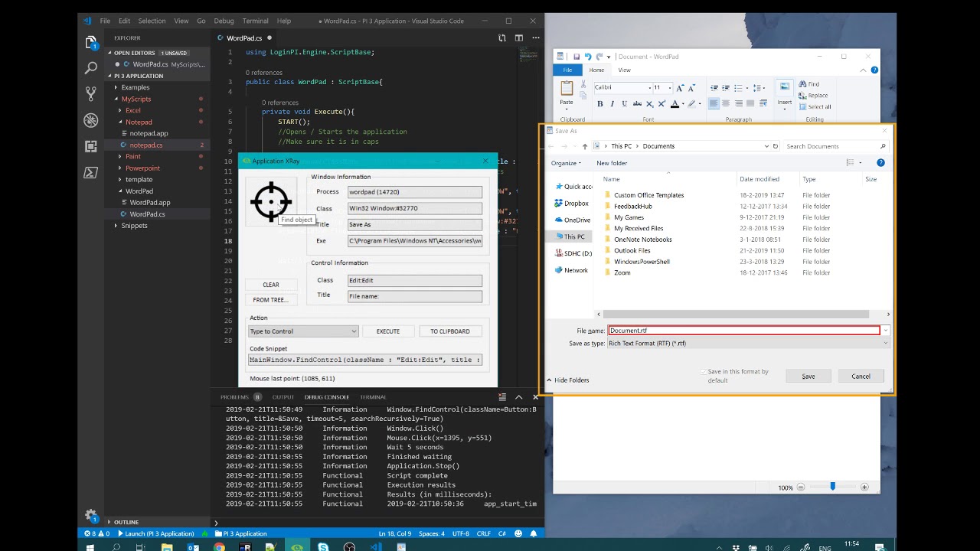980x551 pixels.
Task: Check 'Save in this format by default'
Action: pos(703,372)
